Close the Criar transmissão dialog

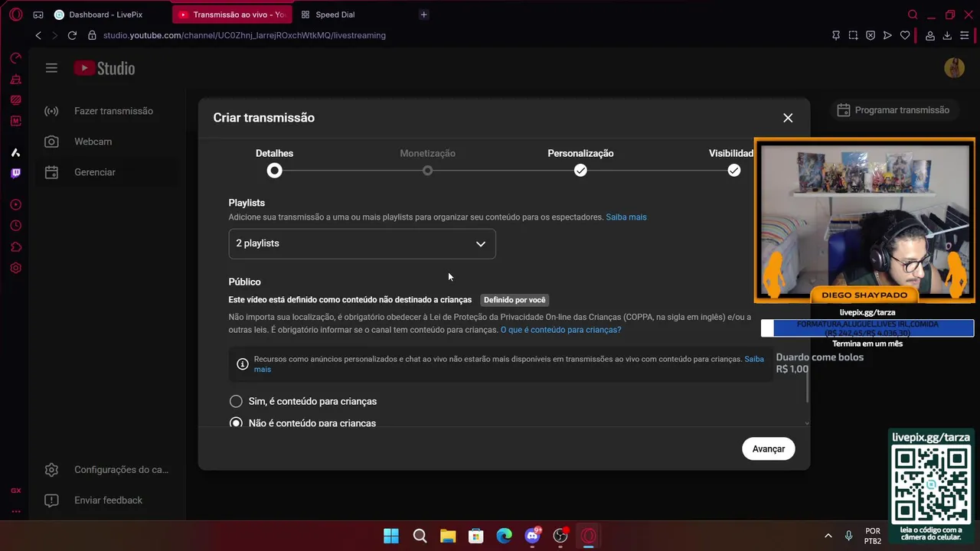click(x=788, y=118)
